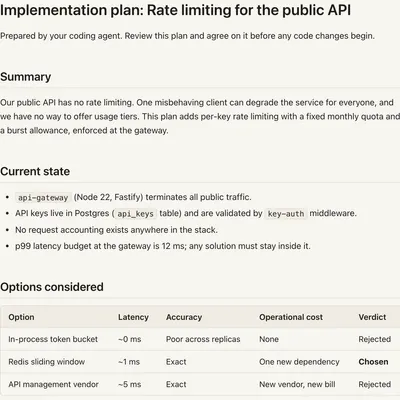
Task: Click the Accuracy column header
Action: tap(184, 317)
